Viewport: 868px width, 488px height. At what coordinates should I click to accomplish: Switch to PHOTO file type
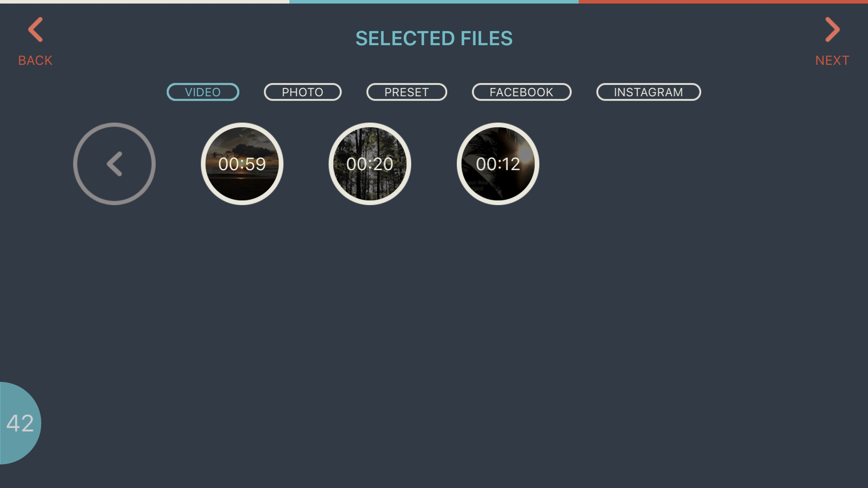(x=302, y=92)
